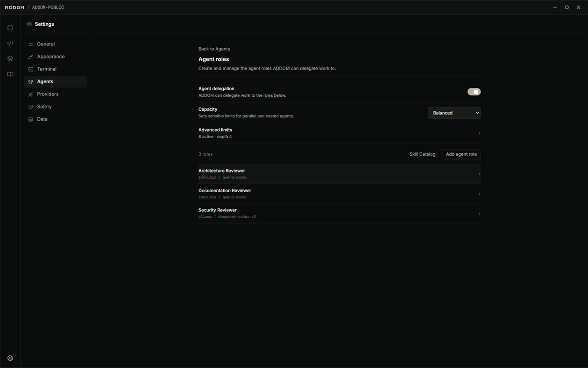Maximize the ADDOM window
The width and height of the screenshot is (588, 368).
[x=567, y=7]
